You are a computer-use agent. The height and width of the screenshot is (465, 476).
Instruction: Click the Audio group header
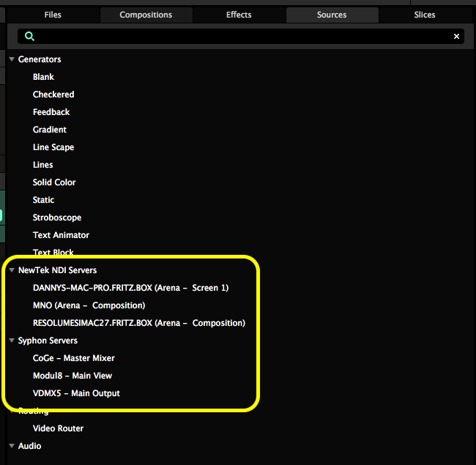(30, 446)
